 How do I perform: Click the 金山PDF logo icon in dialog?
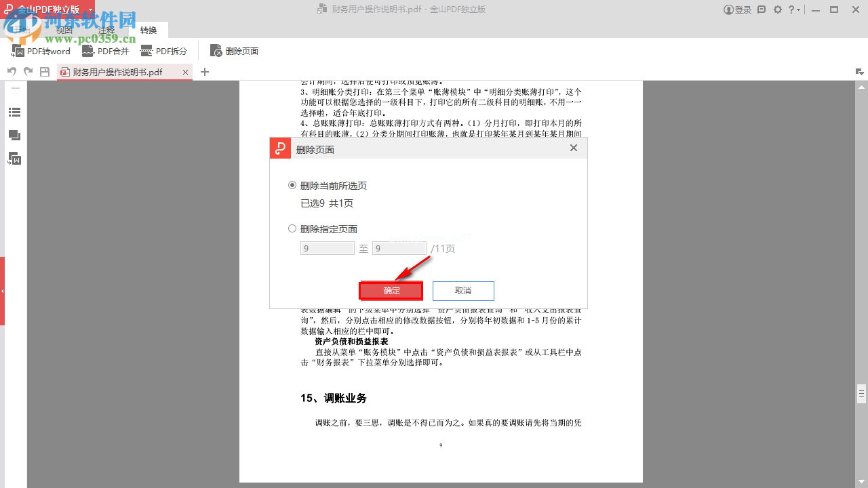tap(281, 148)
